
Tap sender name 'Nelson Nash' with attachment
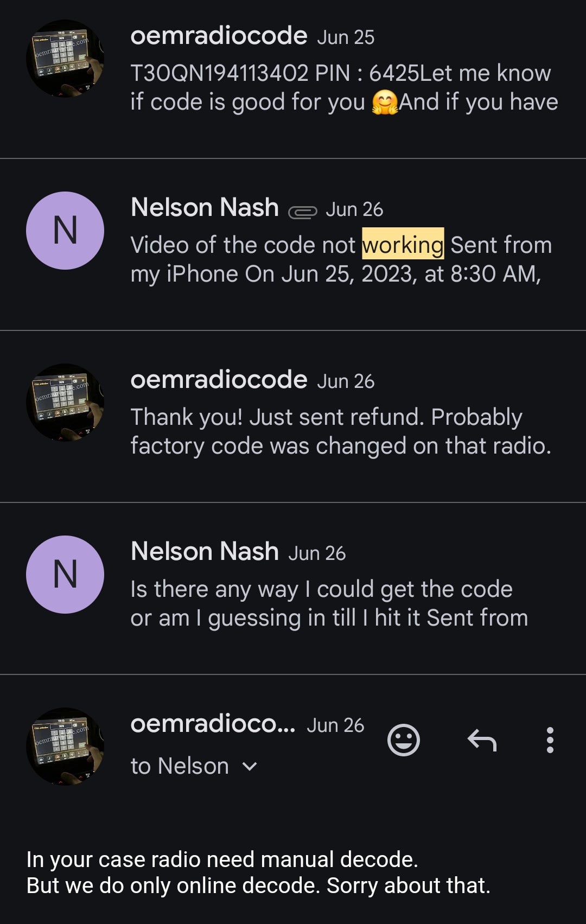click(205, 208)
